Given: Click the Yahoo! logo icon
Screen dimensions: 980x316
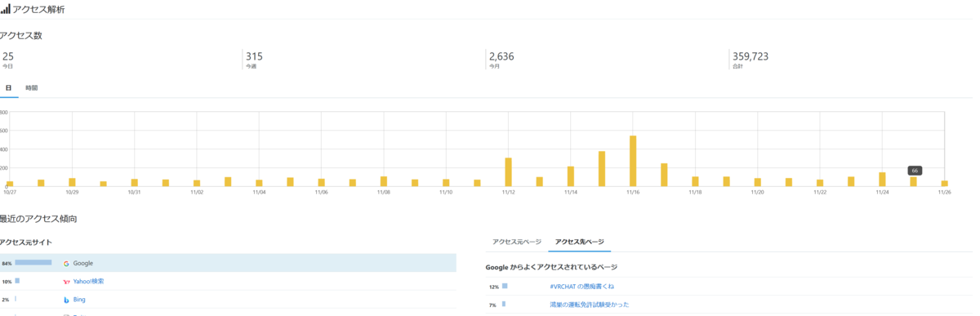Looking at the screenshot, I should [x=66, y=282].
